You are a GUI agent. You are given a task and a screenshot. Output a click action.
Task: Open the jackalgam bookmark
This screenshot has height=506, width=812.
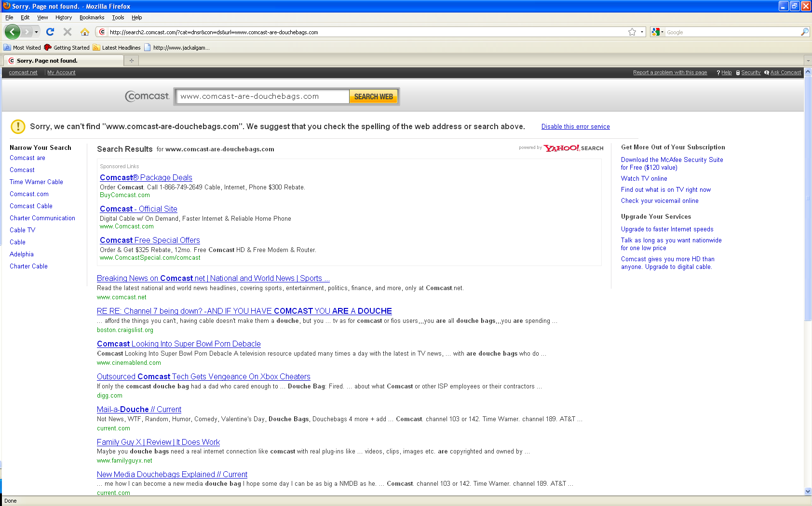[176, 48]
